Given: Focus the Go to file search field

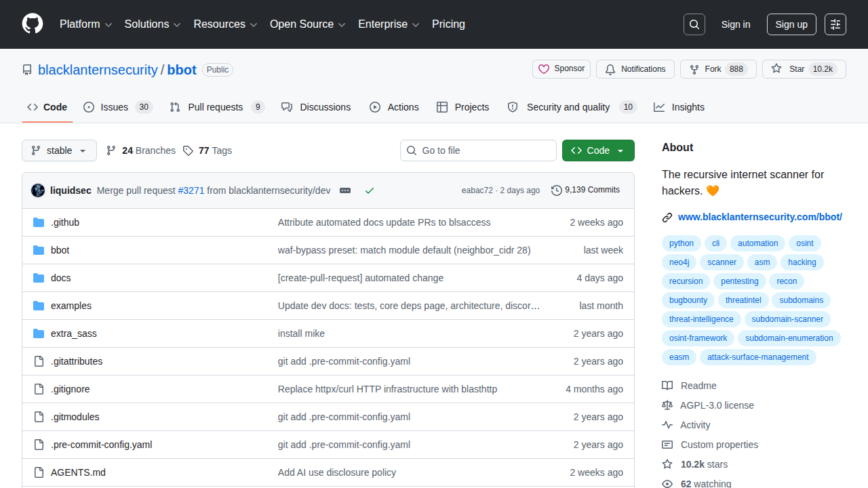Looking at the screenshot, I should tap(478, 150).
